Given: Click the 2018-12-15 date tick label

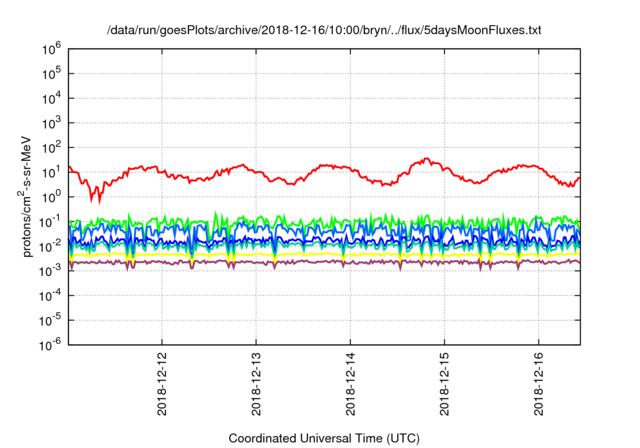Looking at the screenshot, I should tap(444, 384).
